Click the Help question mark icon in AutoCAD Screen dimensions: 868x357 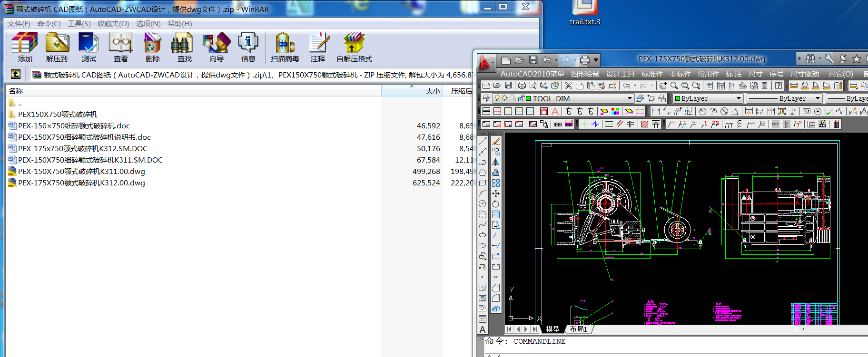coord(778,86)
